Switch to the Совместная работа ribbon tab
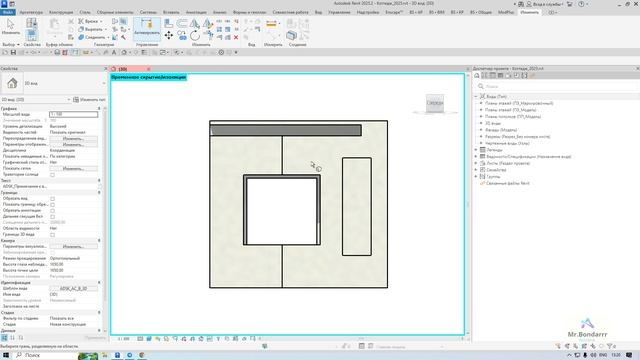Viewport: 640px width, 360px height. (290, 12)
